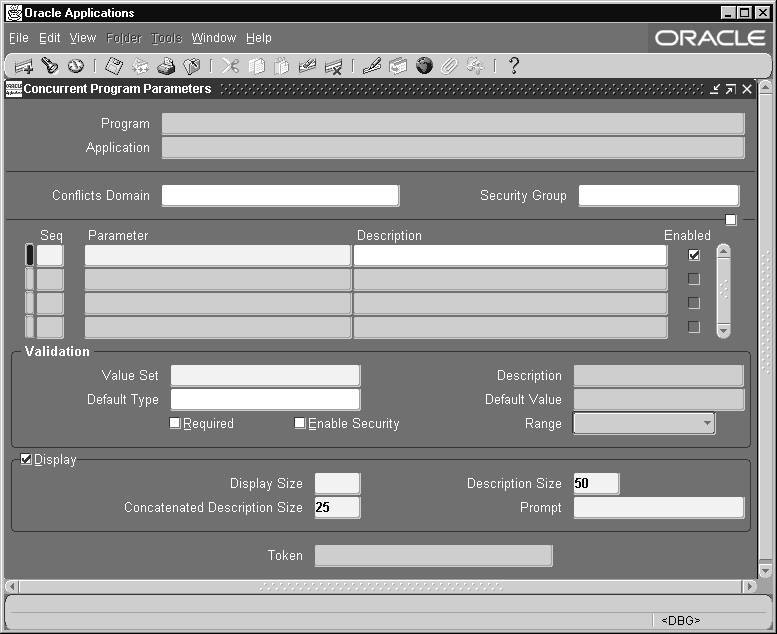Click the Concurrent Program Parameters window icon
This screenshot has width=777, height=634.
click(x=13, y=89)
